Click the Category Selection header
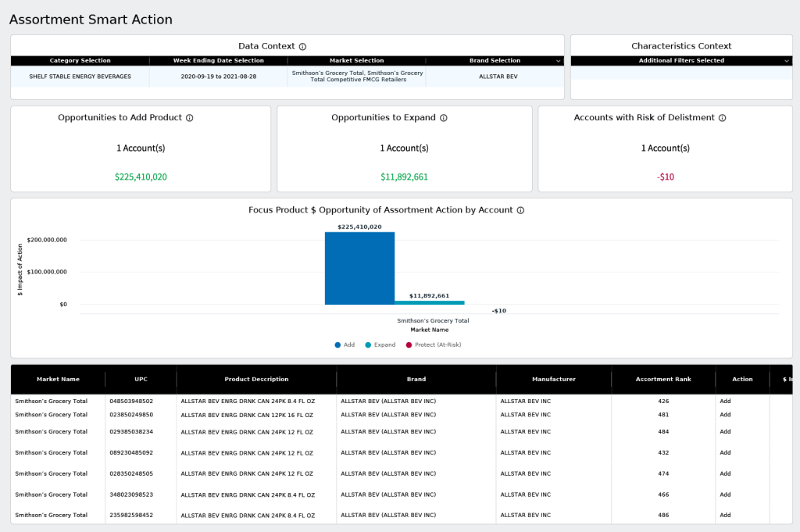800x532 pixels. (80, 61)
